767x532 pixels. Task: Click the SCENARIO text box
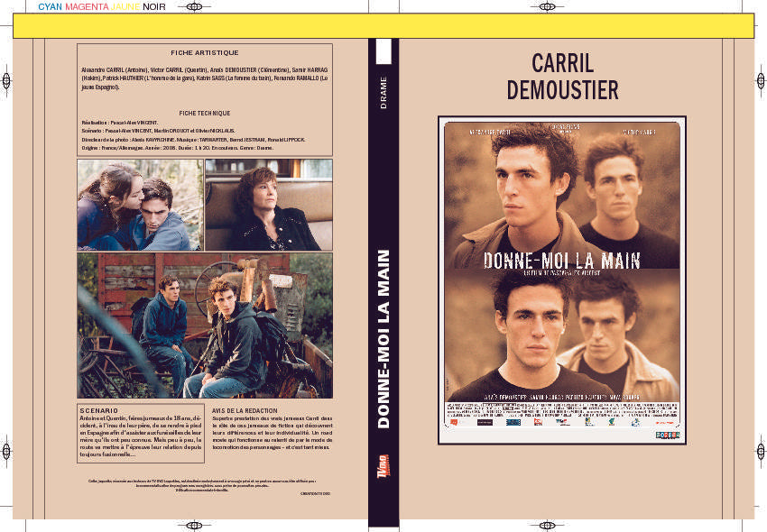(141, 432)
